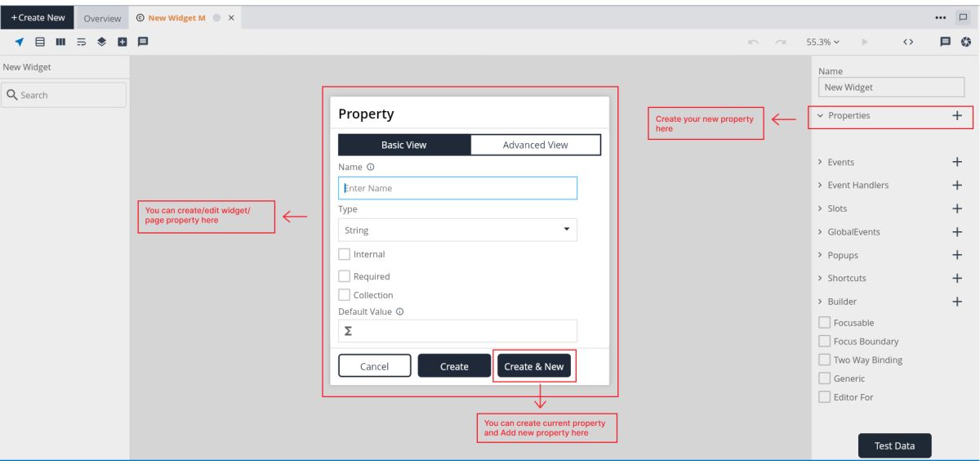Click the play preview icon
This screenshot has height=461, width=980.
865,42
